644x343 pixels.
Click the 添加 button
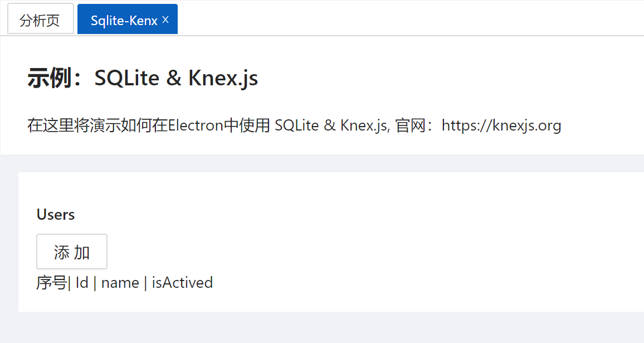[72, 252]
